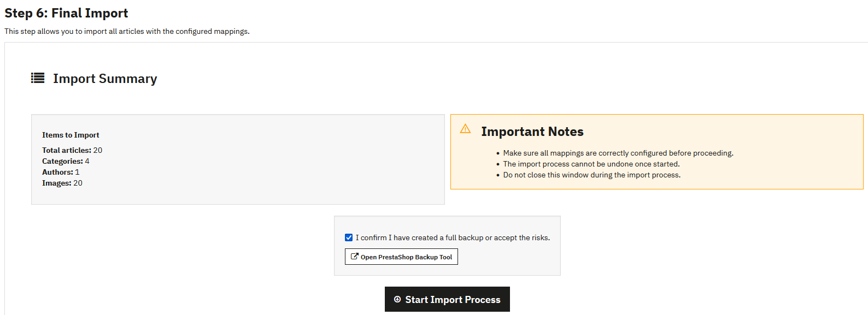Start the import process
This screenshot has height=315, width=868.
[447, 299]
